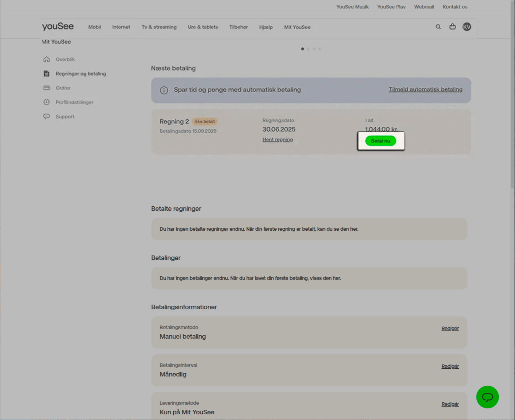Open the Mobil menu
This screenshot has width=515, height=420.
(x=94, y=27)
